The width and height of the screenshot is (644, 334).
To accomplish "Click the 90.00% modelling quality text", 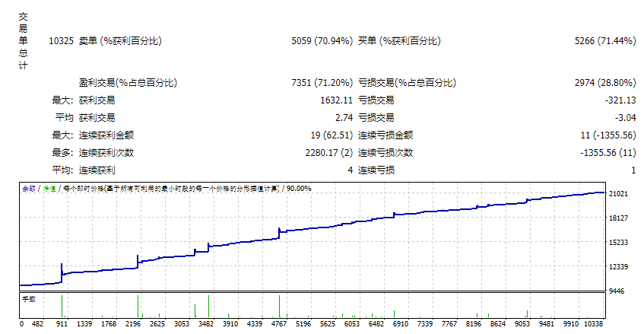I will point(299,189).
